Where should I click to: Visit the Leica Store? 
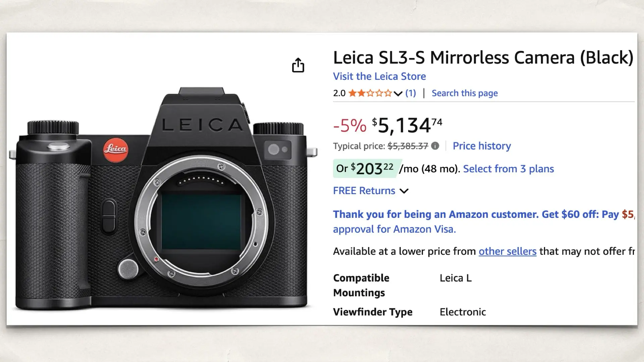click(379, 76)
